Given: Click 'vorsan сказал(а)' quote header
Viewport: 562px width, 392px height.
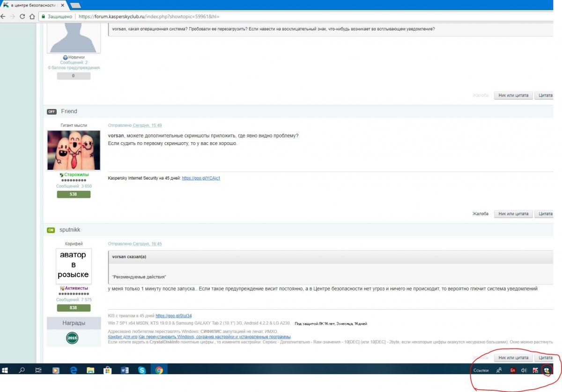Looking at the screenshot, I should [129, 257].
